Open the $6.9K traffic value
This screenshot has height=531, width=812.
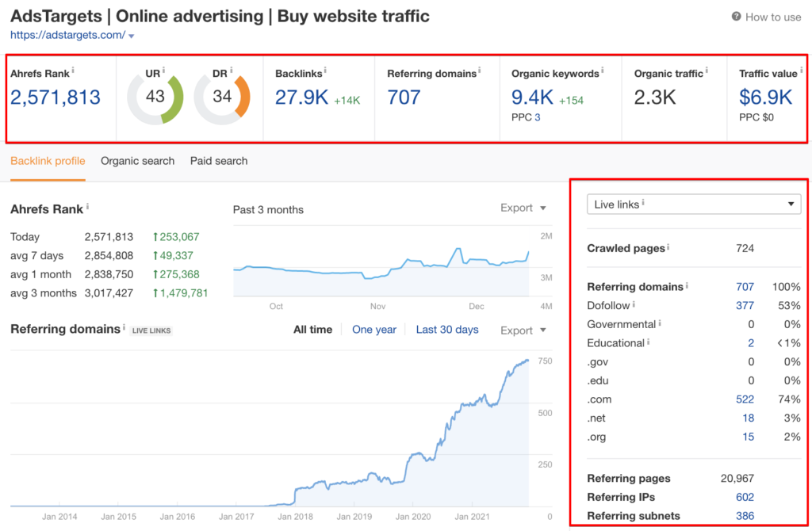(x=765, y=97)
